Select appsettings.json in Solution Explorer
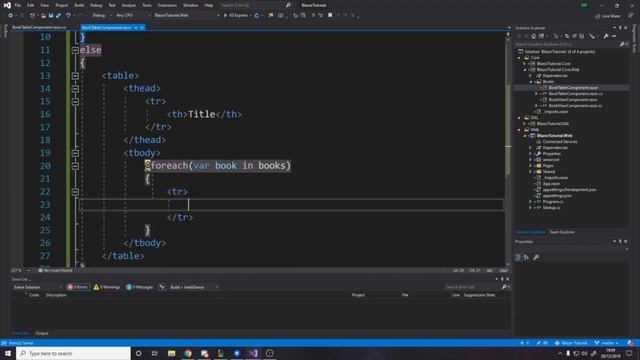The image size is (640, 360). (557, 196)
